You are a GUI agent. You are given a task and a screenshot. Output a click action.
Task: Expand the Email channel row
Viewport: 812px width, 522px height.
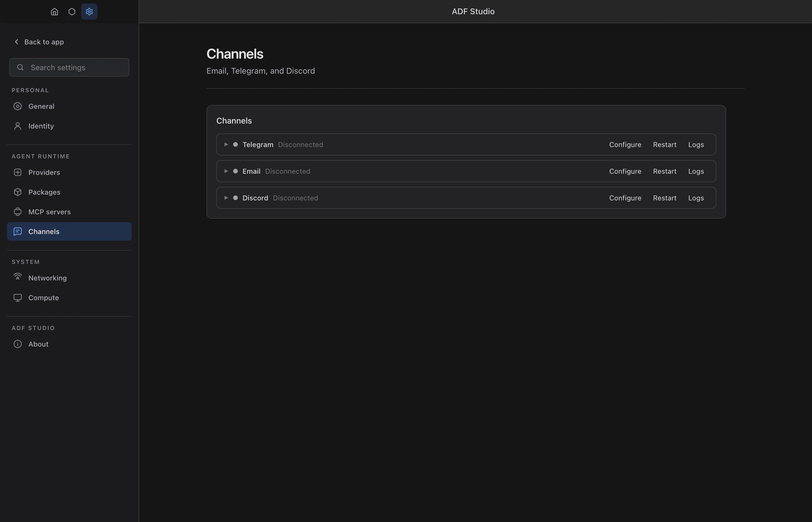coord(226,171)
